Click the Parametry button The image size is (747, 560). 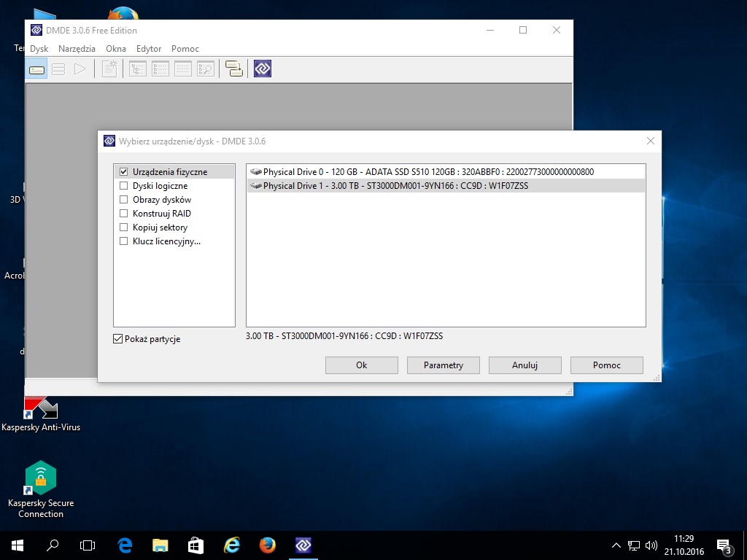pyautogui.click(x=443, y=365)
